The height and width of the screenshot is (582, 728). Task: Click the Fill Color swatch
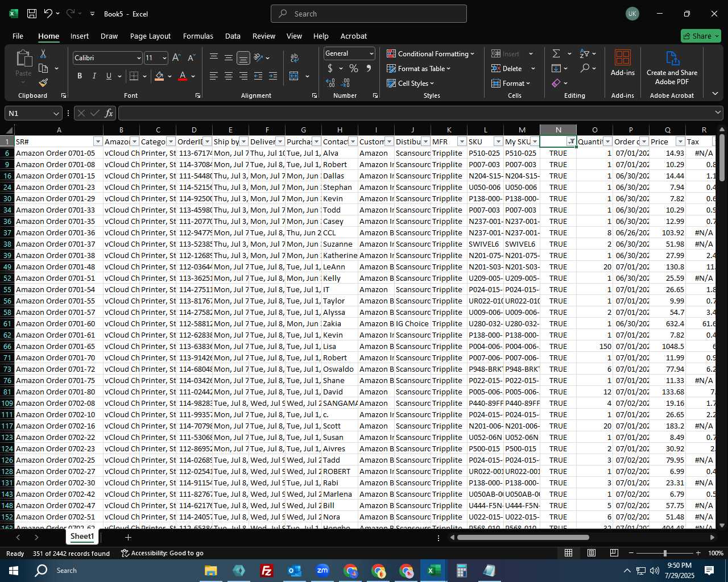159,76
